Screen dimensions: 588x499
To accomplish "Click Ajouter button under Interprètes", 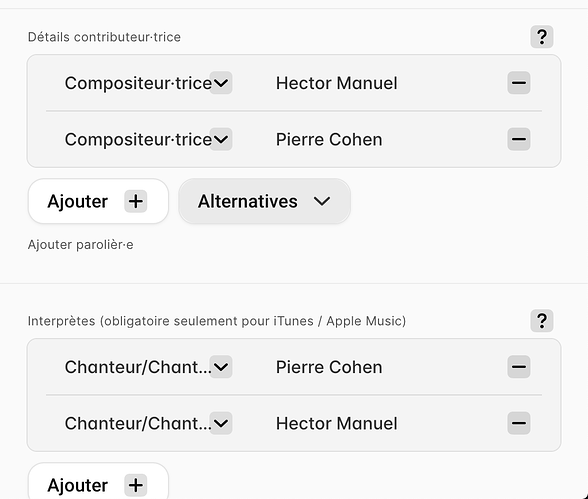I will (x=98, y=481).
